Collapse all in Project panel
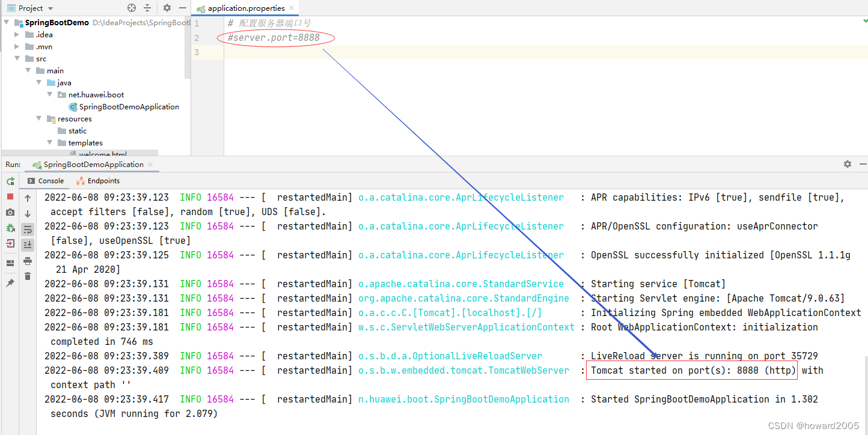868x435 pixels. pyautogui.click(x=147, y=8)
